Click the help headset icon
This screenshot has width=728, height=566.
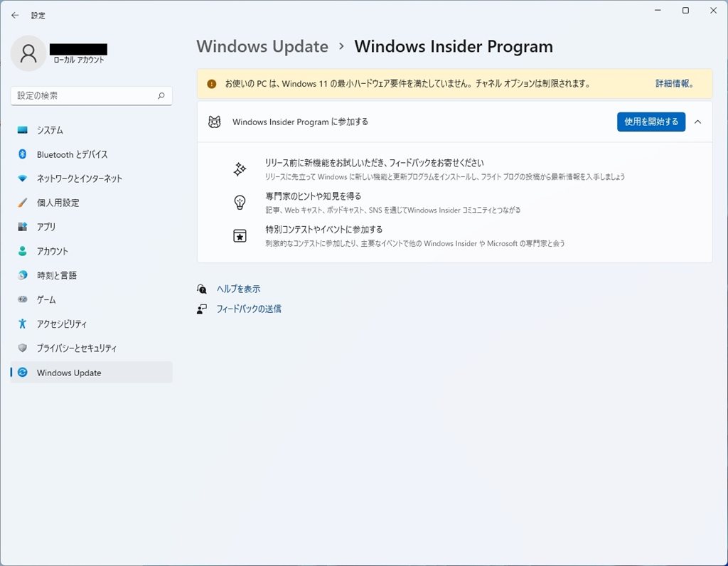(x=201, y=289)
